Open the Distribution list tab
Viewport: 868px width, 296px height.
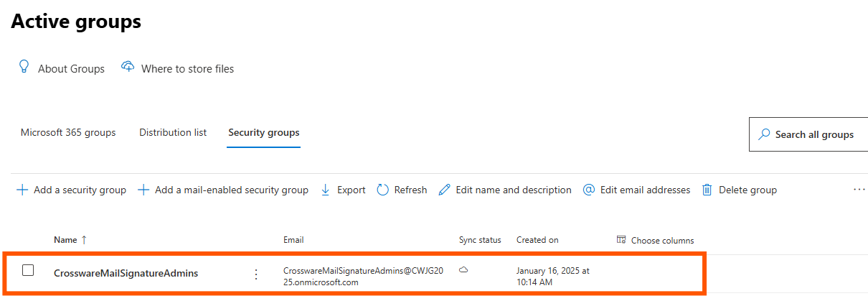coord(173,133)
